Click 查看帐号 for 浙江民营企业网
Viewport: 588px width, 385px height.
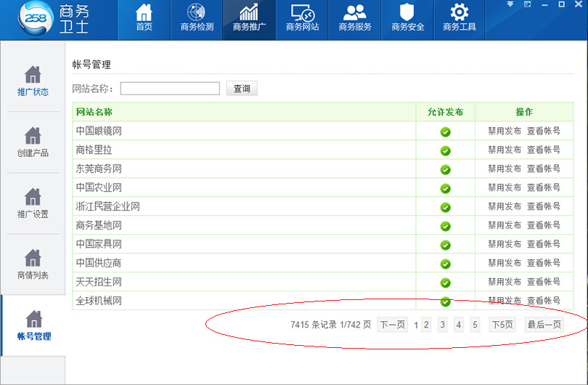point(544,206)
